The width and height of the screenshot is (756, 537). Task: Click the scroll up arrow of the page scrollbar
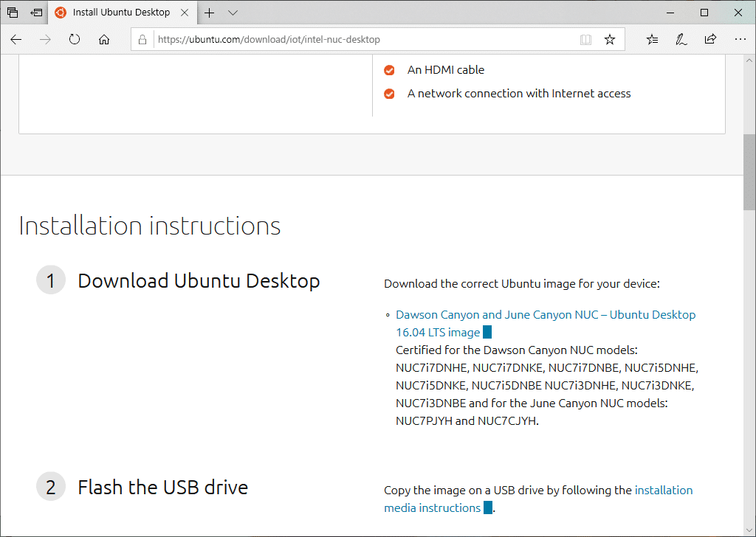click(x=749, y=60)
